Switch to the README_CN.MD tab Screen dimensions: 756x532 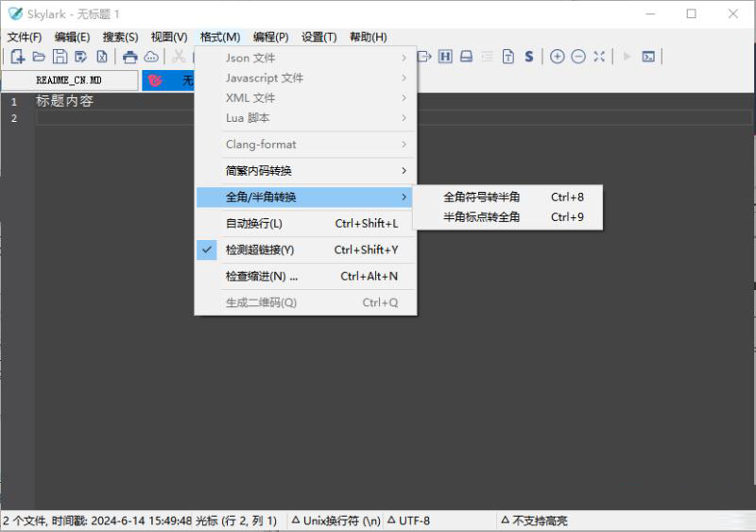click(x=69, y=80)
